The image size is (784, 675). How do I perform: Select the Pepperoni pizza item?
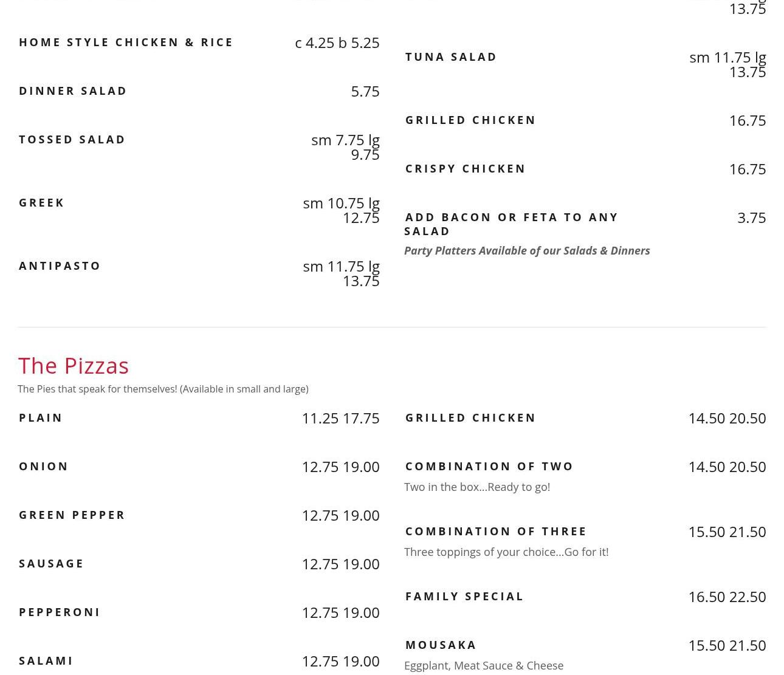(x=60, y=612)
